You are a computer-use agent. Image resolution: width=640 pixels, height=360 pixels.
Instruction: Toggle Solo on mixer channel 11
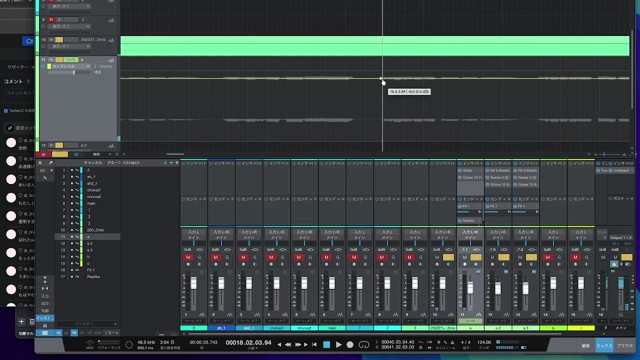[x=476, y=257]
